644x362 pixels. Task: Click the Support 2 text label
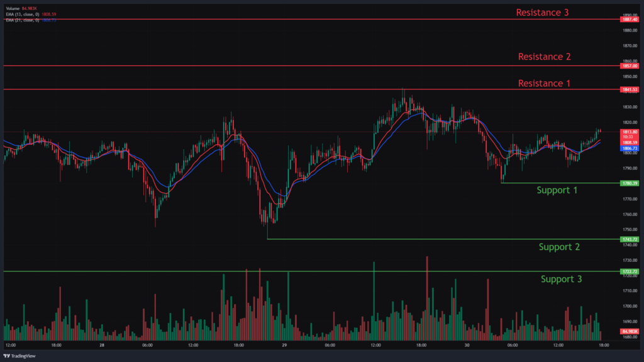559,247
